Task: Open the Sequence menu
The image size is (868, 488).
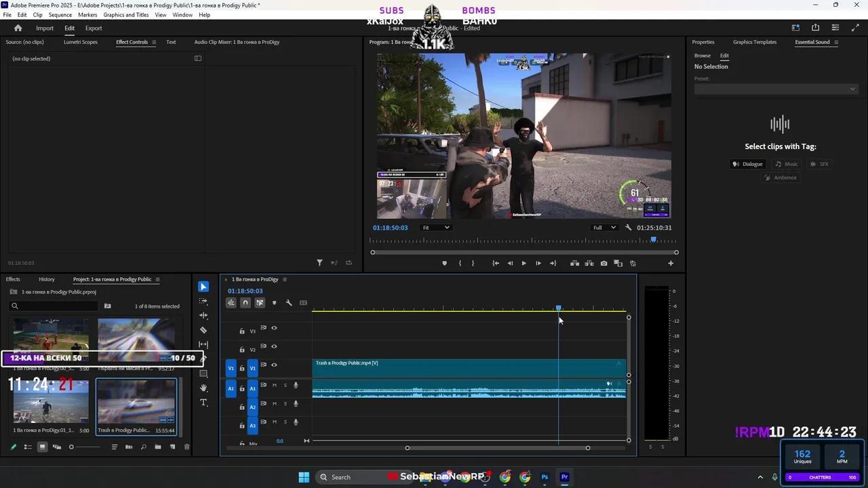Action: [60, 15]
